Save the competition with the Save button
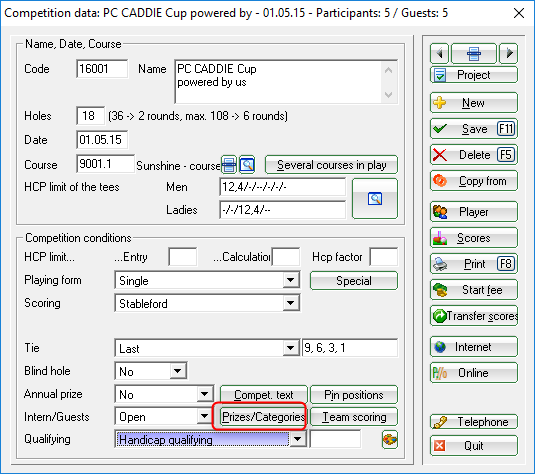Viewport: 535px width, 474px height. 474,129
